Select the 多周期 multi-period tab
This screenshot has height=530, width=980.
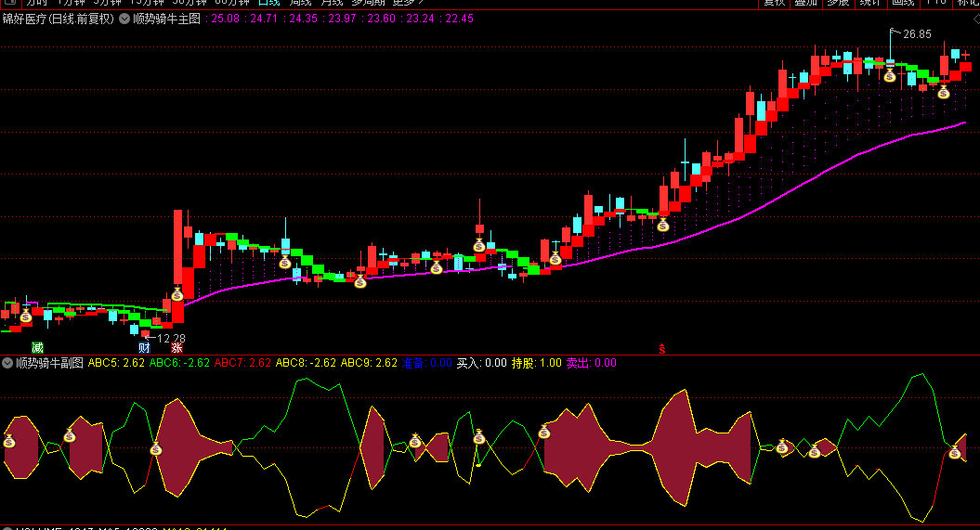(x=364, y=3)
